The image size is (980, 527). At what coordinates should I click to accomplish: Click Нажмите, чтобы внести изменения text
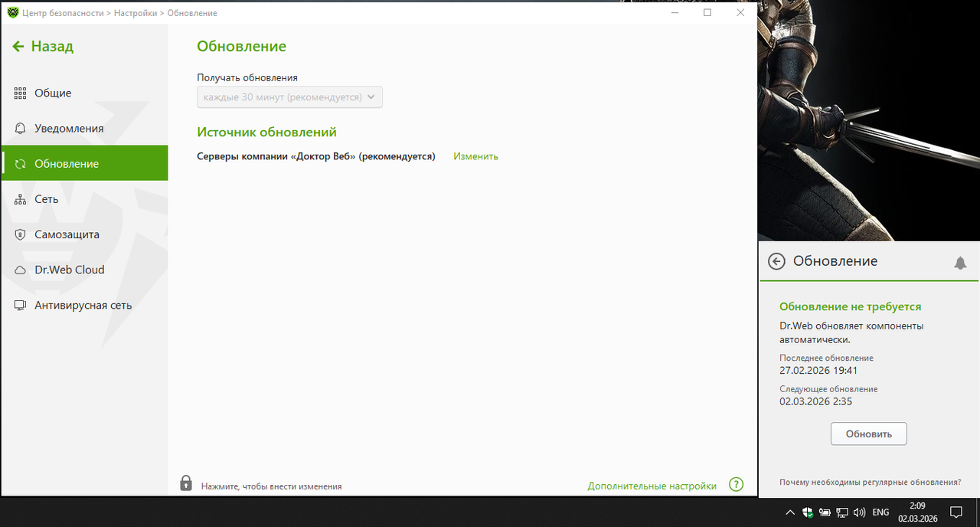click(271, 486)
